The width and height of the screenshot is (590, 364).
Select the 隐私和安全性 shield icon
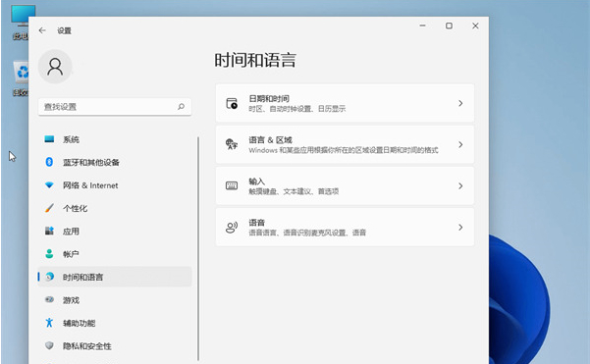(49, 345)
